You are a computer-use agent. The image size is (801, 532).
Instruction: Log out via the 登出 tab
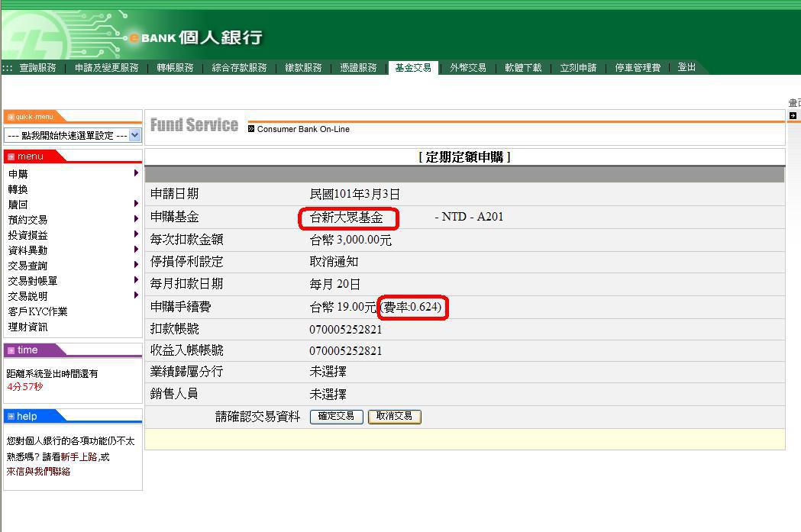point(686,67)
